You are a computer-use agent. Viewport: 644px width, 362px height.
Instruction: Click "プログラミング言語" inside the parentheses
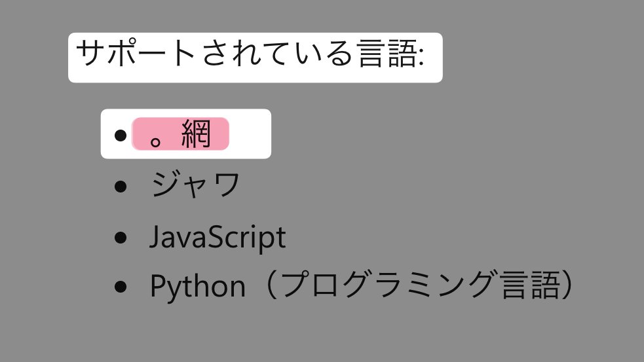[x=417, y=285]
